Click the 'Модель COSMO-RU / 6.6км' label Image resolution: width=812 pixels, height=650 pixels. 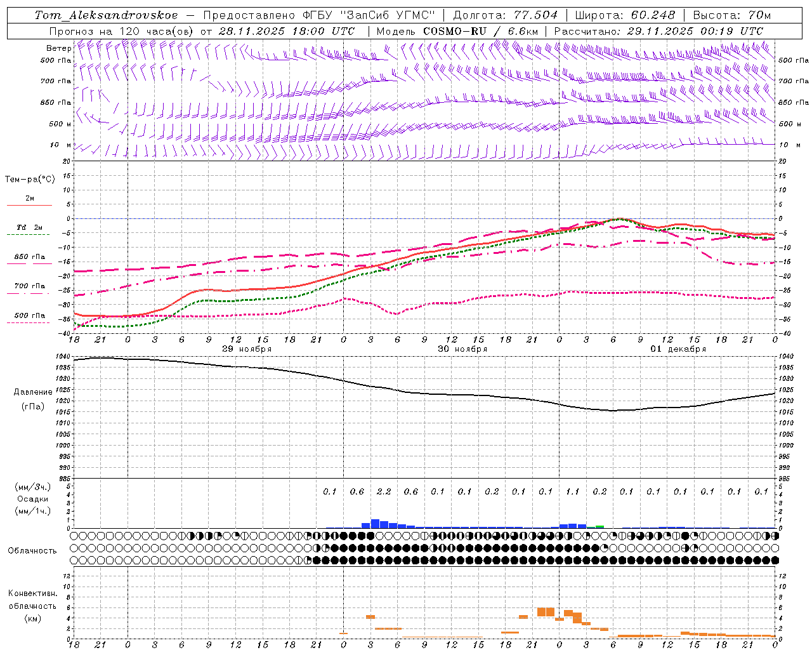pos(457,31)
